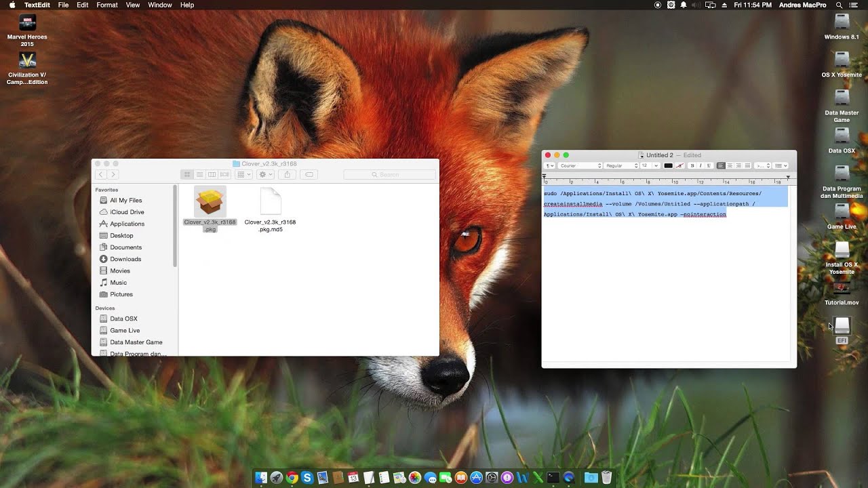Switch Finder to column view
This screenshot has width=868, height=488.
[x=212, y=175]
